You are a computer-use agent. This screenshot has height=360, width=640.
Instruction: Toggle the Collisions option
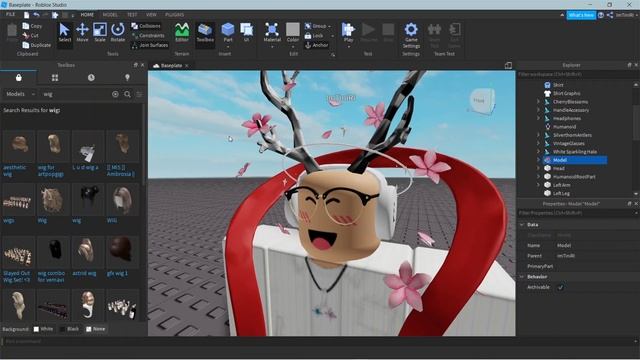(x=146, y=26)
